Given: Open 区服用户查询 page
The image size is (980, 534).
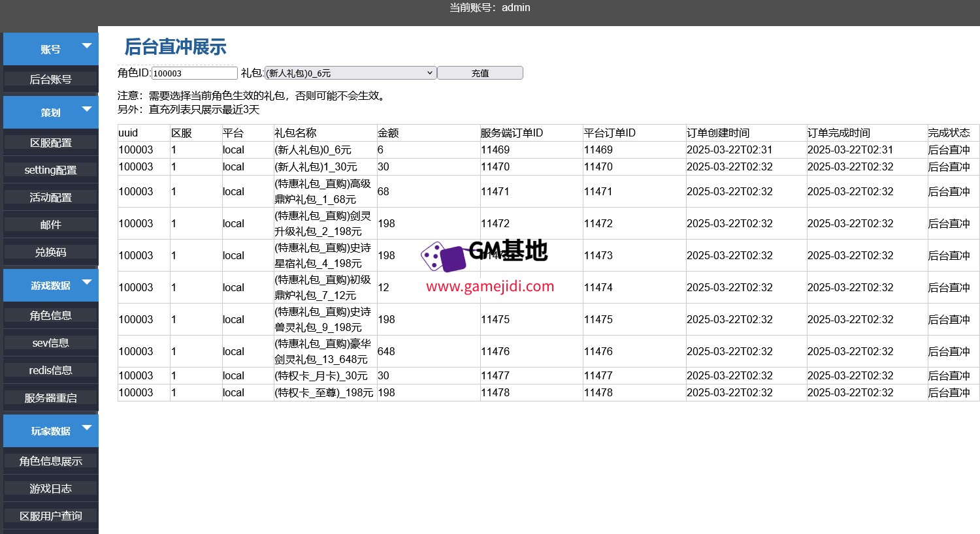Looking at the screenshot, I should click(50, 516).
